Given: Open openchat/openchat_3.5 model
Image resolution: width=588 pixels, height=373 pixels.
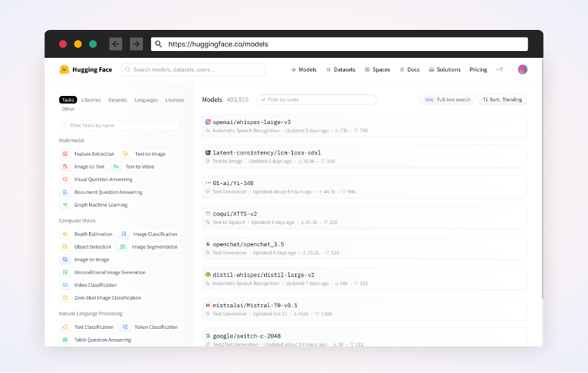Looking at the screenshot, I should click(364, 248).
